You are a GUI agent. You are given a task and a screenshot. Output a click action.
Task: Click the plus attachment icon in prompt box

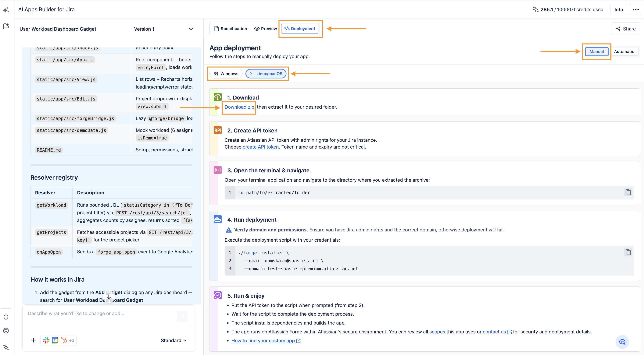click(34, 340)
